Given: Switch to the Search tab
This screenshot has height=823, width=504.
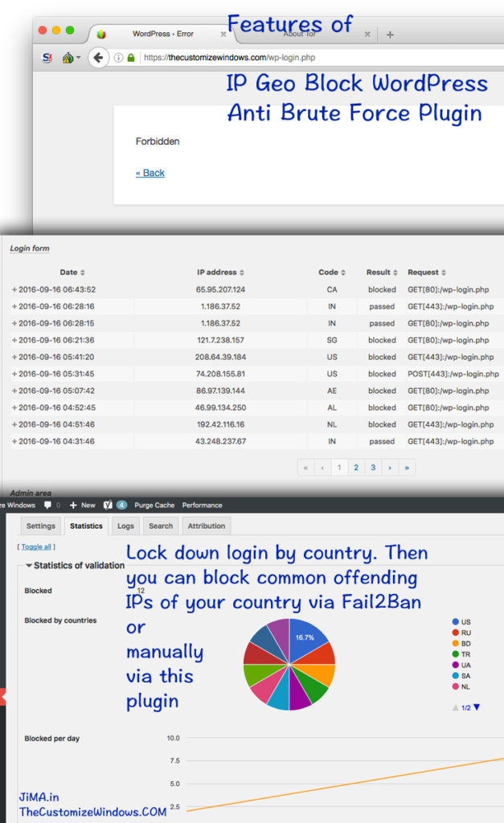Looking at the screenshot, I should pyautogui.click(x=161, y=526).
